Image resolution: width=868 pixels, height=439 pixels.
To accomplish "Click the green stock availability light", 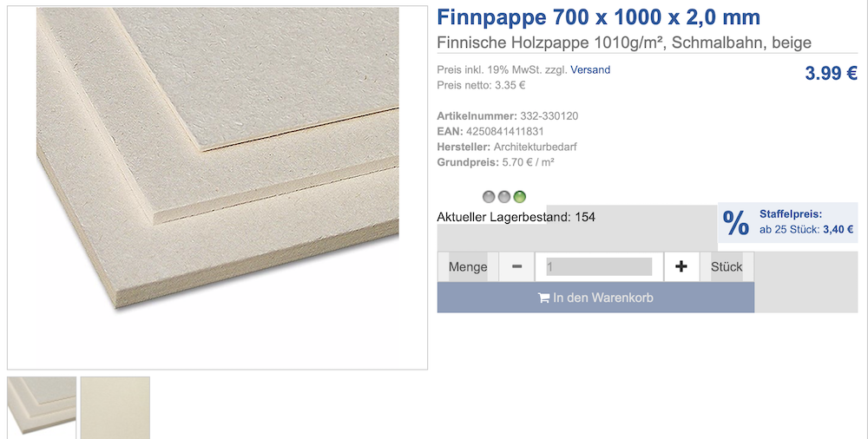I will (x=519, y=197).
